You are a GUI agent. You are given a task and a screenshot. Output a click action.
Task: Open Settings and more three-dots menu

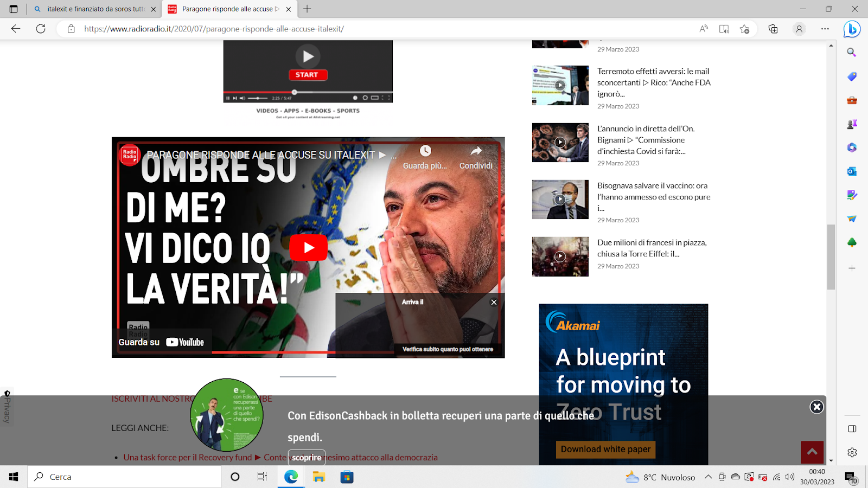(x=825, y=29)
